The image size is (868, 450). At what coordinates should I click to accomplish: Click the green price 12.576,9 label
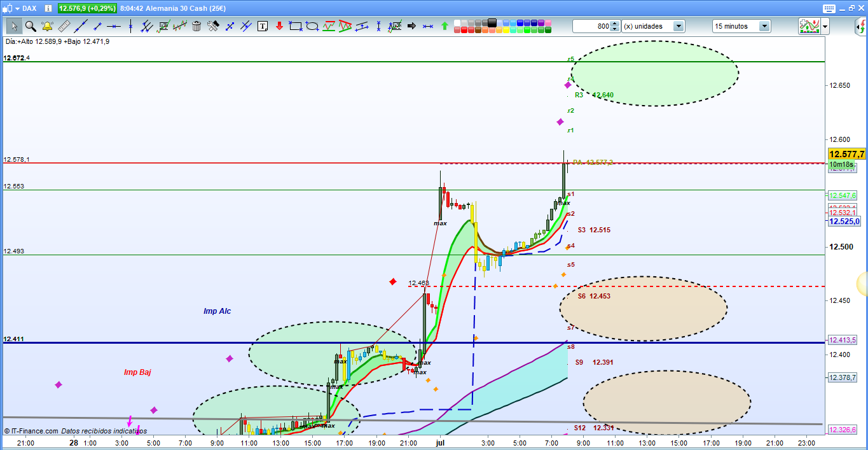(87, 8)
